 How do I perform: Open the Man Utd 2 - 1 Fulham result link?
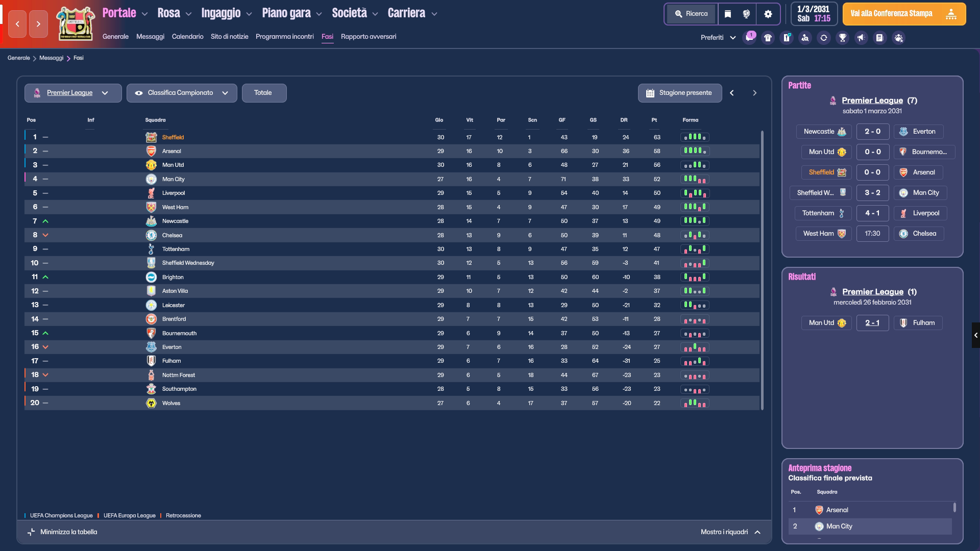(x=872, y=323)
